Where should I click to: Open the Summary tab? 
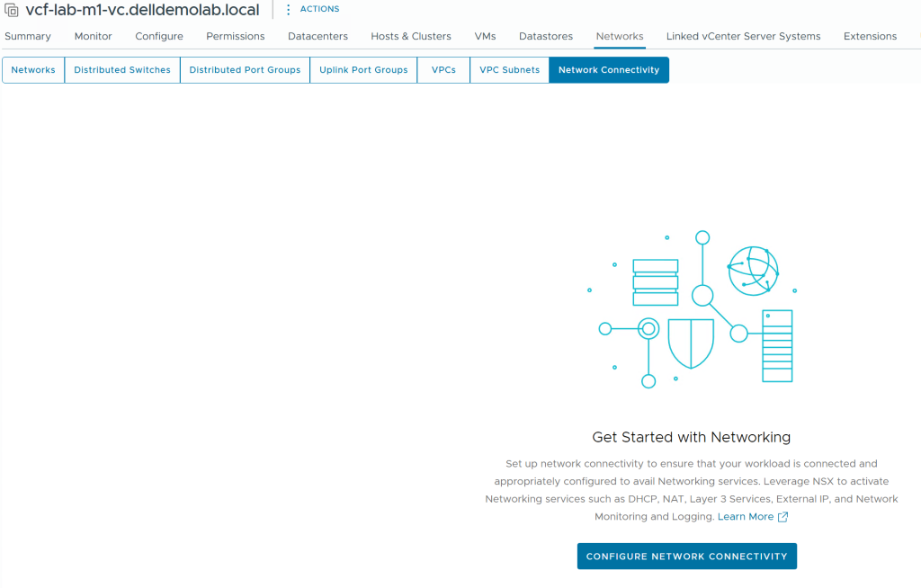tap(28, 37)
